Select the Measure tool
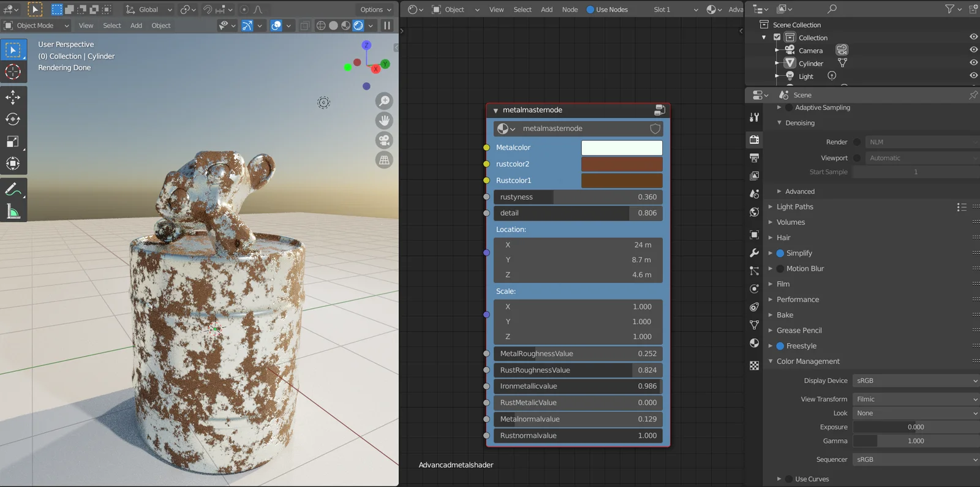 click(13, 212)
